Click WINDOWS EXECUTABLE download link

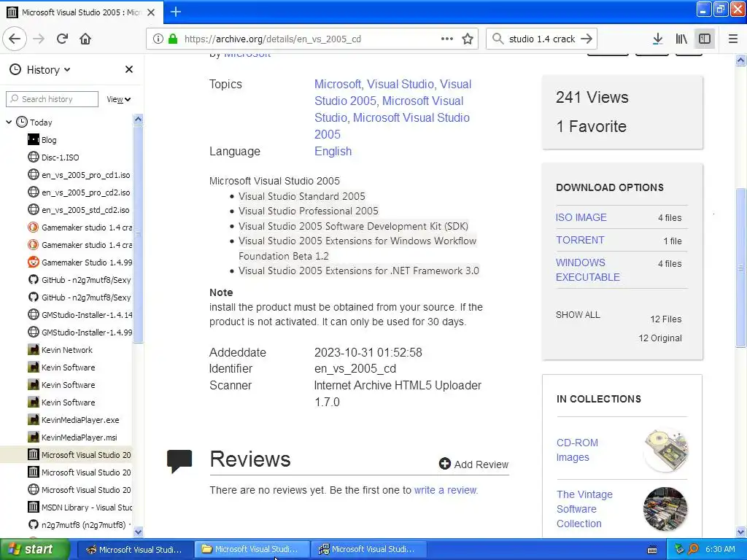[587, 270]
